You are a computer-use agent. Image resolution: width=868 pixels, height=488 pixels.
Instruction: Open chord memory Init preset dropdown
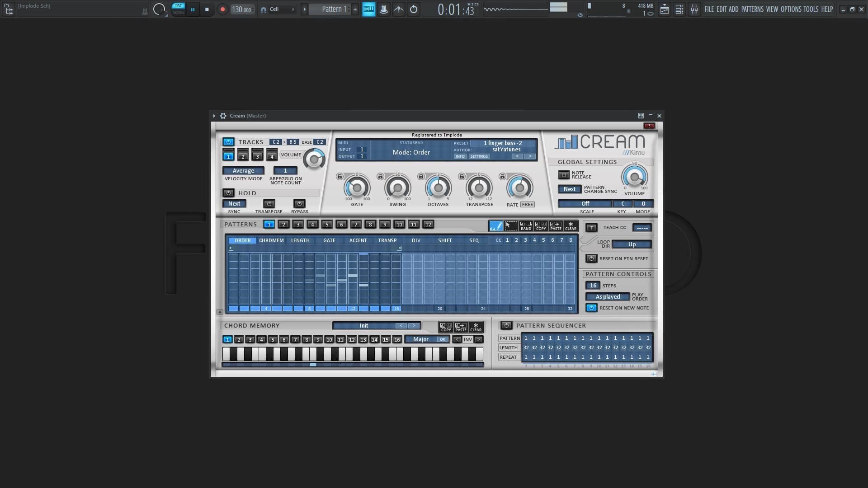click(364, 326)
